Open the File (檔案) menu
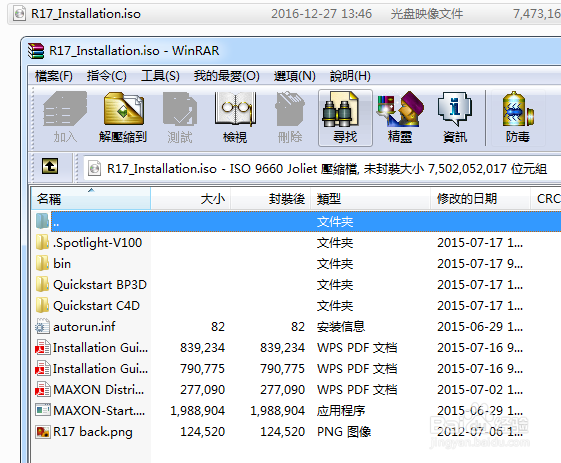Viewport: 561px width, 463px height. coord(54,76)
